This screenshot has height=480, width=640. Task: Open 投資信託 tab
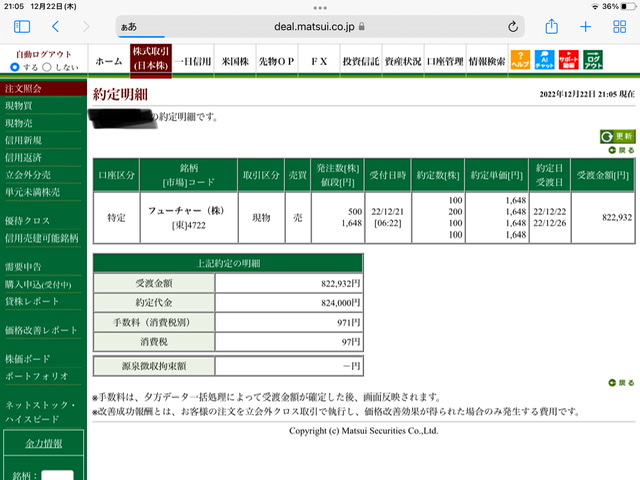(x=361, y=61)
